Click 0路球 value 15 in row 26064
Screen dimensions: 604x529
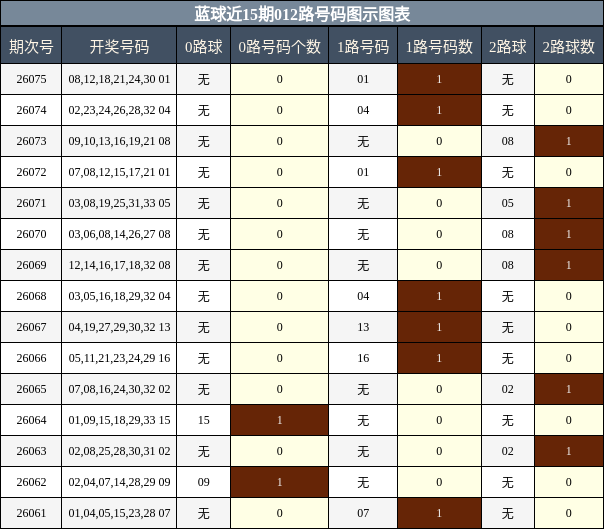(x=203, y=420)
